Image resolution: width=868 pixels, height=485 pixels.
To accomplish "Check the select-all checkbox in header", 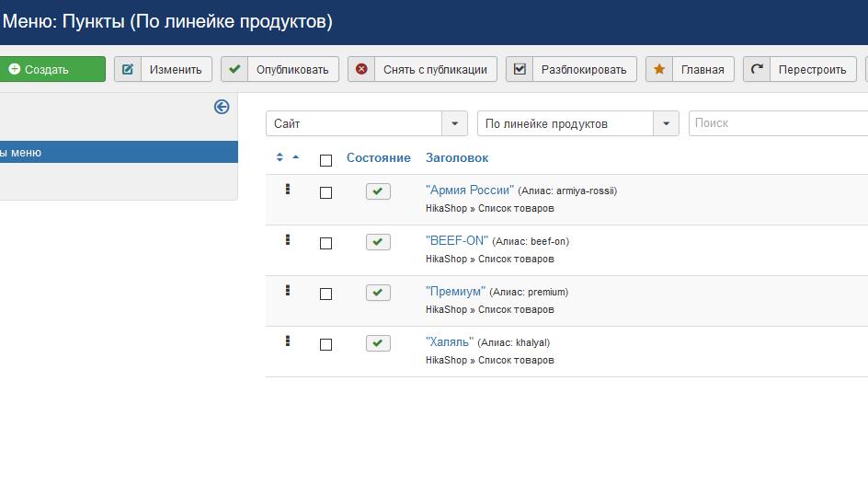I will [325, 160].
